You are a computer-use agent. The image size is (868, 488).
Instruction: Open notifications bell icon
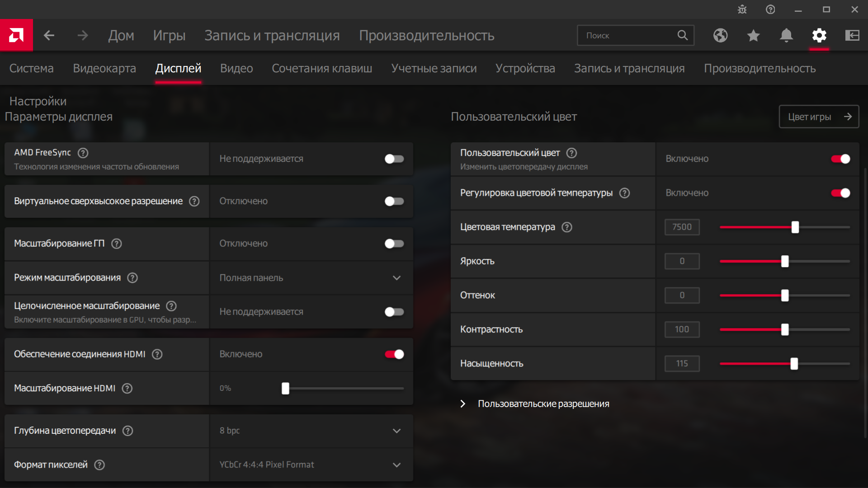[x=786, y=35]
